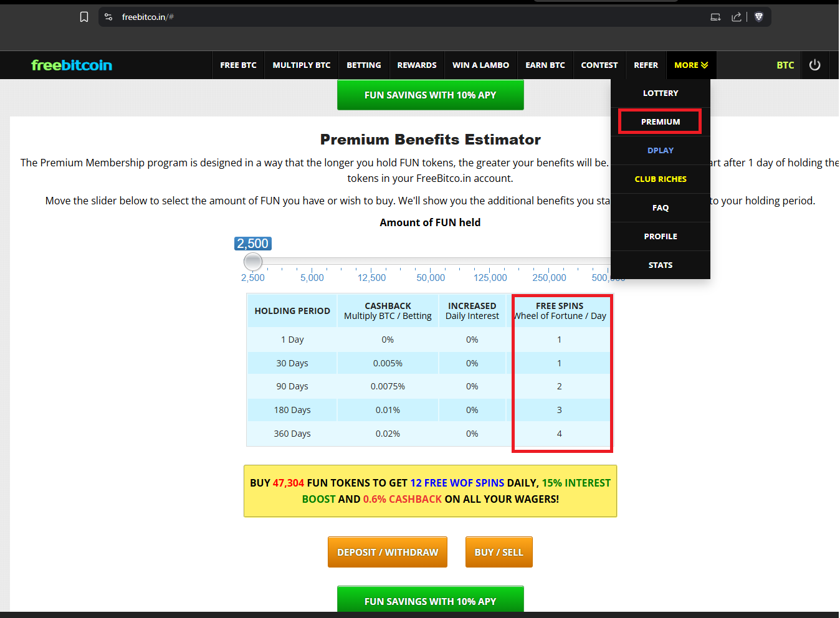Open site information icon in address bar

(108, 17)
